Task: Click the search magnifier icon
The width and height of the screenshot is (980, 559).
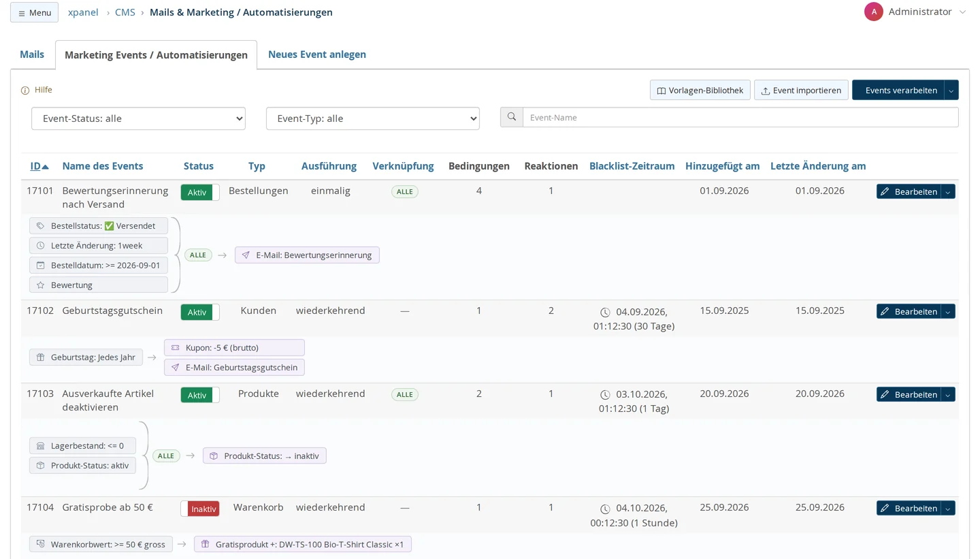Action: point(512,117)
